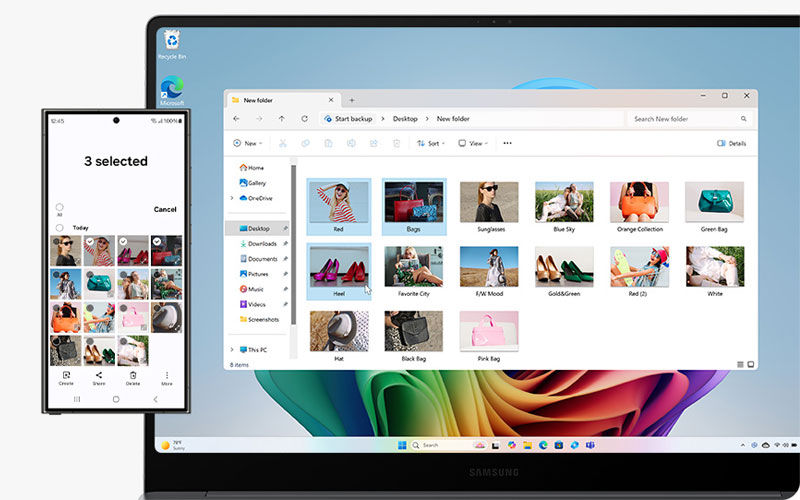Toggle the Details pane button

(x=732, y=144)
